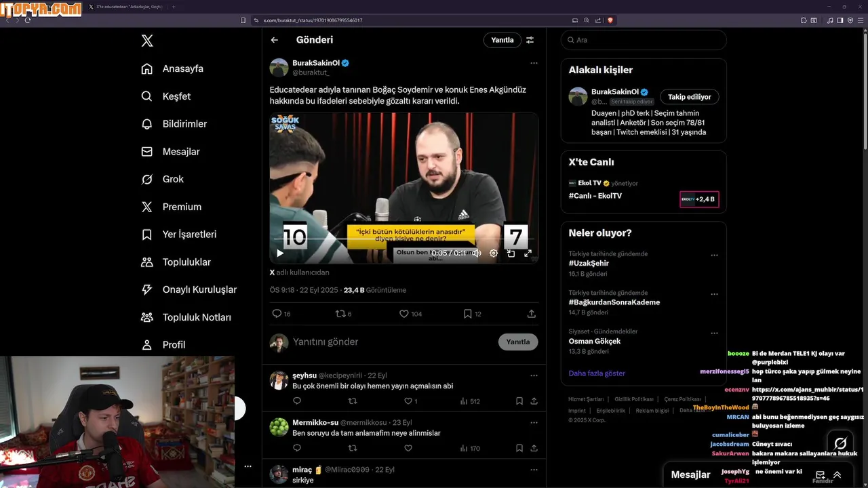Click the Ara search field
The image size is (868, 488).
pyautogui.click(x=644, y=40)
